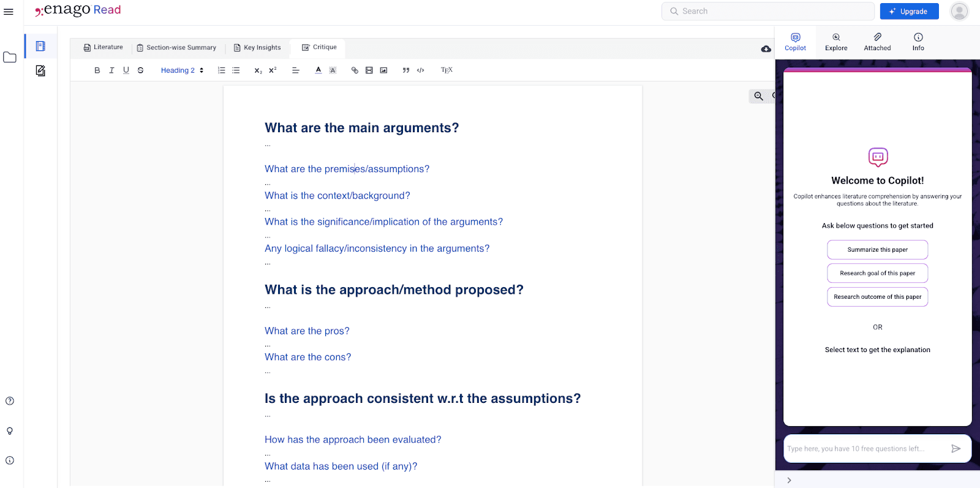The height and width of the screenshot is (488, 980).
Task: Collapse the right panel with chevron
Action: tap(789, 481)
